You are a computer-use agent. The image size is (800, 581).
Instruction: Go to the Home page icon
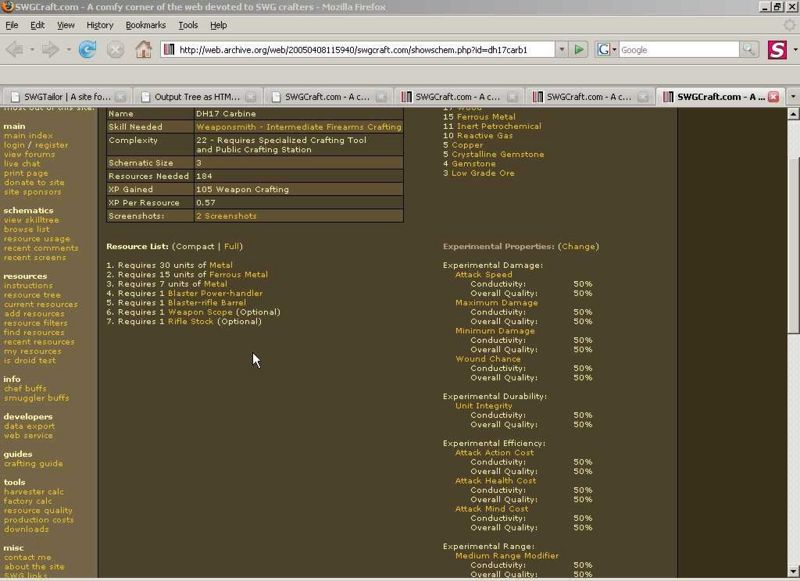[143, 49]
